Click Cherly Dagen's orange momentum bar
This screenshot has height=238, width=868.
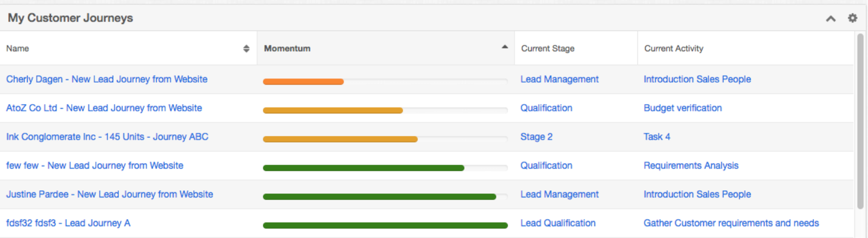coord(303,82)
